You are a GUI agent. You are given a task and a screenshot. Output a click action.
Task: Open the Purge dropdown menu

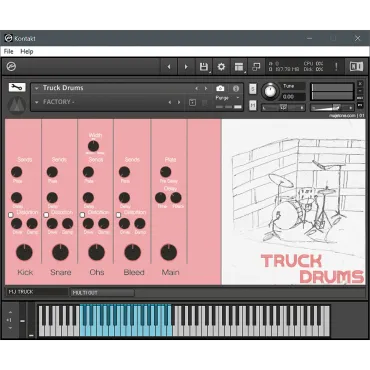[x=227, y=98]
